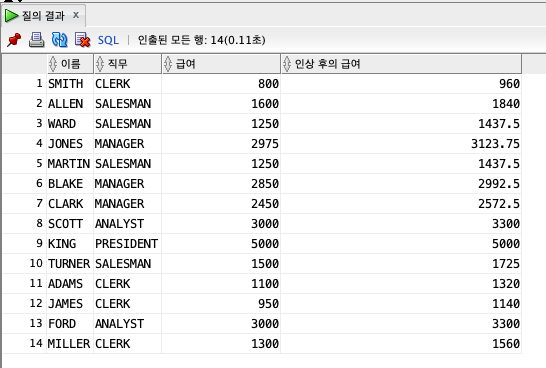
Task: Click sort arrows icon on 직무 column
Action: [100, 64]
